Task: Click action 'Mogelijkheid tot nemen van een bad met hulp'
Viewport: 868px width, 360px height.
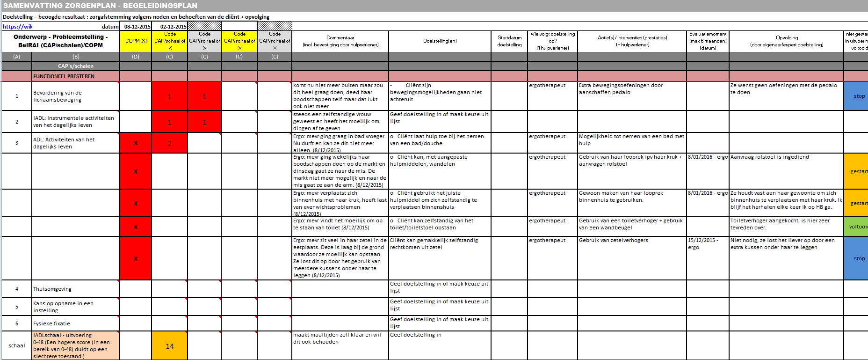Action: coord(632,143)
